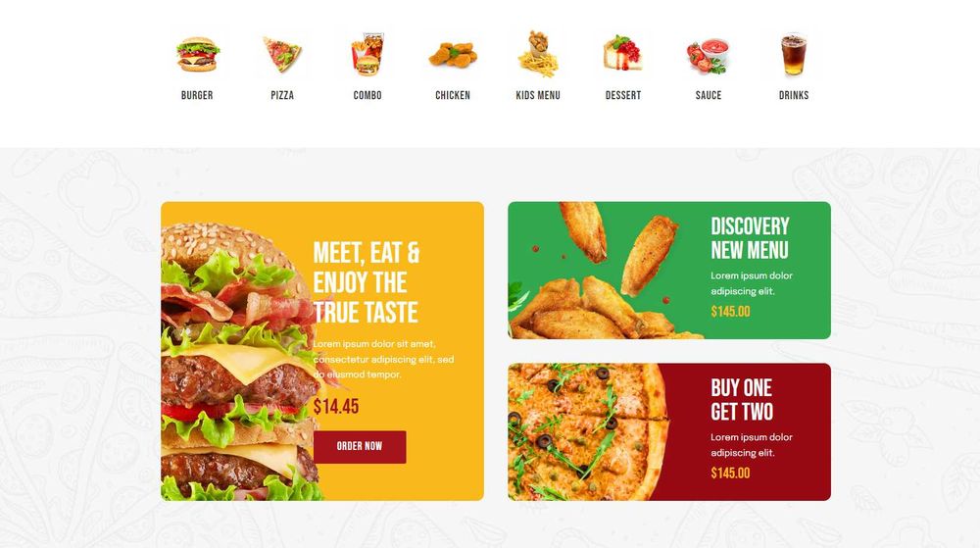Click the green banner $145.00 price
Screen dimensions: 980x548
tap(730, 311)
